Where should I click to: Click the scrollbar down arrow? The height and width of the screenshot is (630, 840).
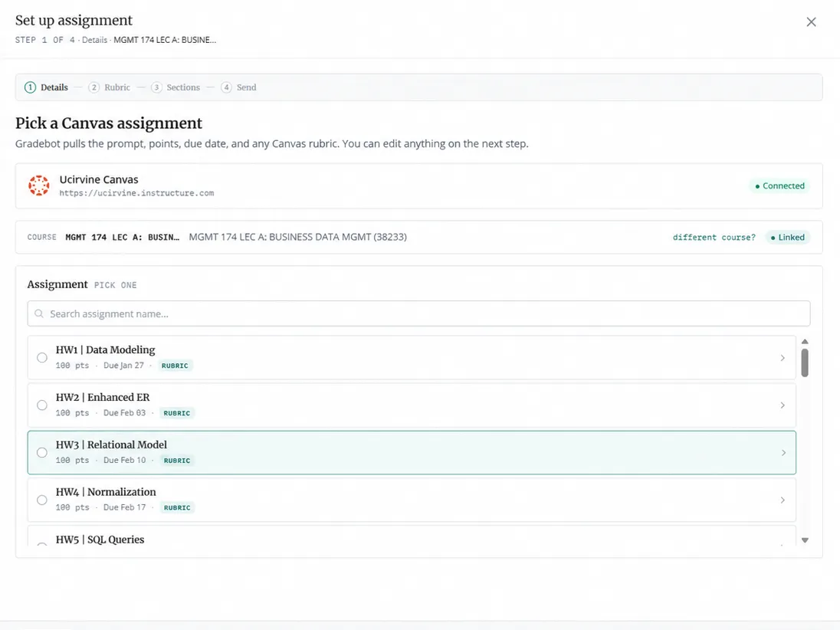(805, 540)
